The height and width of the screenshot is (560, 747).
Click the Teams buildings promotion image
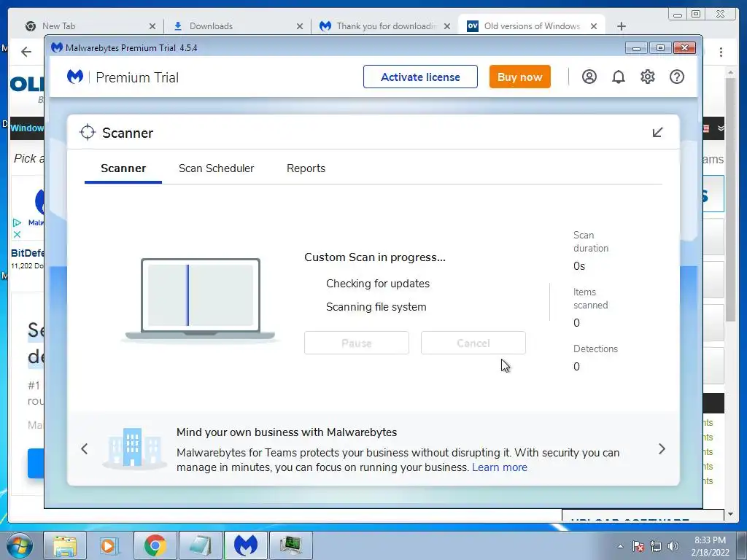133,448
